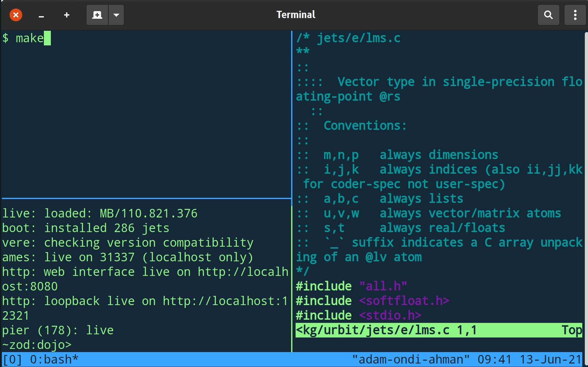Click the hostname "adam-ondi-ahman" in the status bar
This screenshot has width=588, height=367.
[411, 360]
